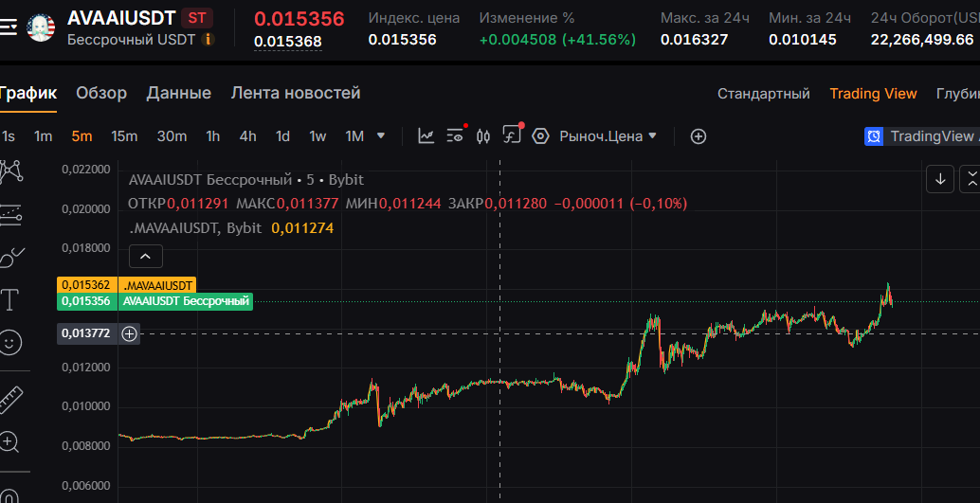Screen dimensions: 980x503
Task: Click the collapse chart panel icon
Action: coord(971,179)
